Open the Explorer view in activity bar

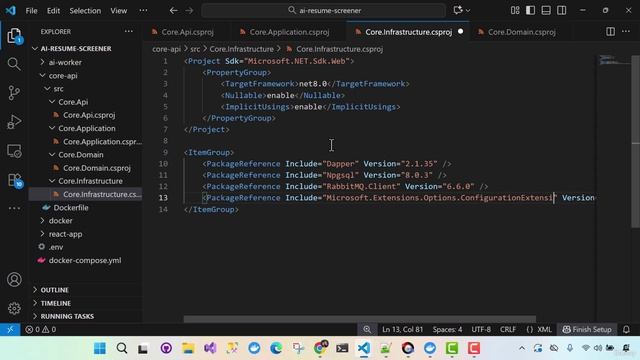click(14, 36)
